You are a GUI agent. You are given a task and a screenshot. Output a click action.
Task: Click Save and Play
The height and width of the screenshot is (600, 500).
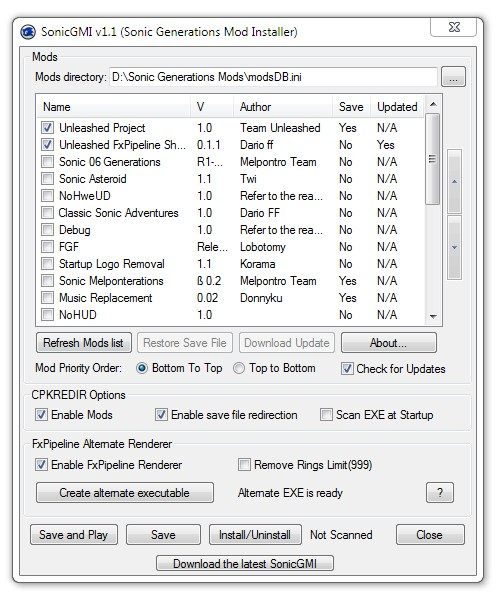tap(74, 535)
